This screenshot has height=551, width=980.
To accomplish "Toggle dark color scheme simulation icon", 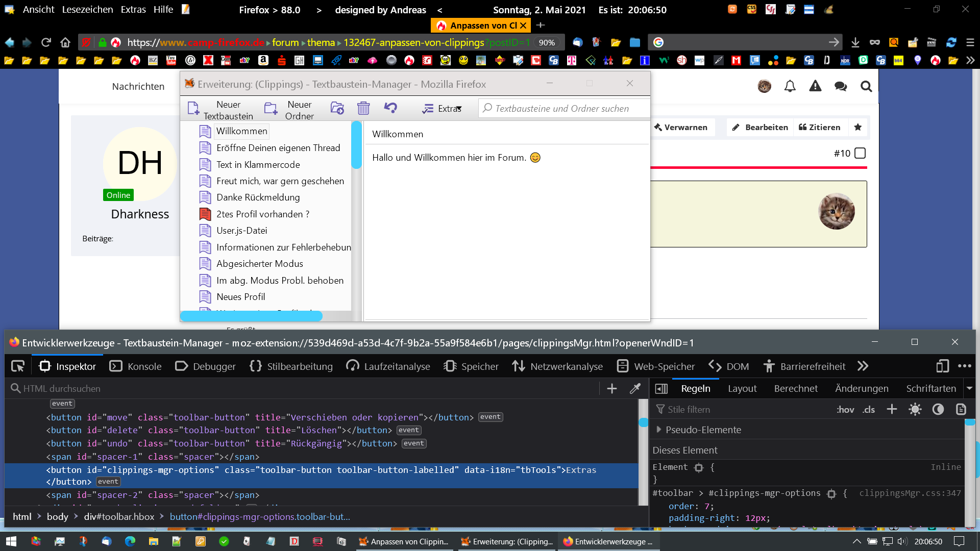I will 938,410.
